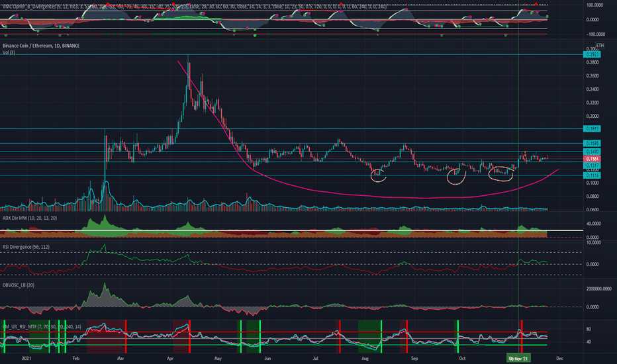
Task: Click the 0.2800 price scale value
Action: (x=593, y=63)
